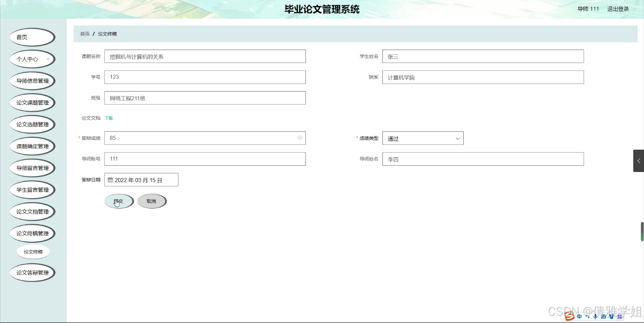Open voice input via the microphone icon
Image resolution: width=644 pixels, height=323 pixels.
click(595, 316)
